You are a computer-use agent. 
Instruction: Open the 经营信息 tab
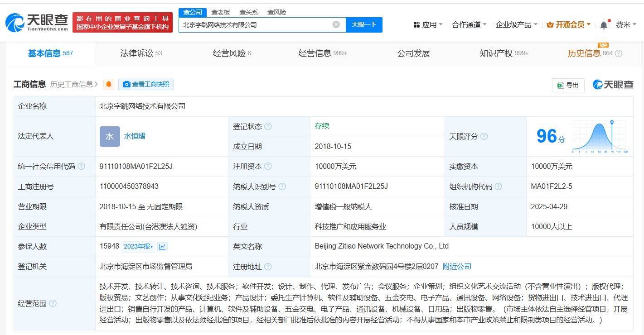pos(323,53)
